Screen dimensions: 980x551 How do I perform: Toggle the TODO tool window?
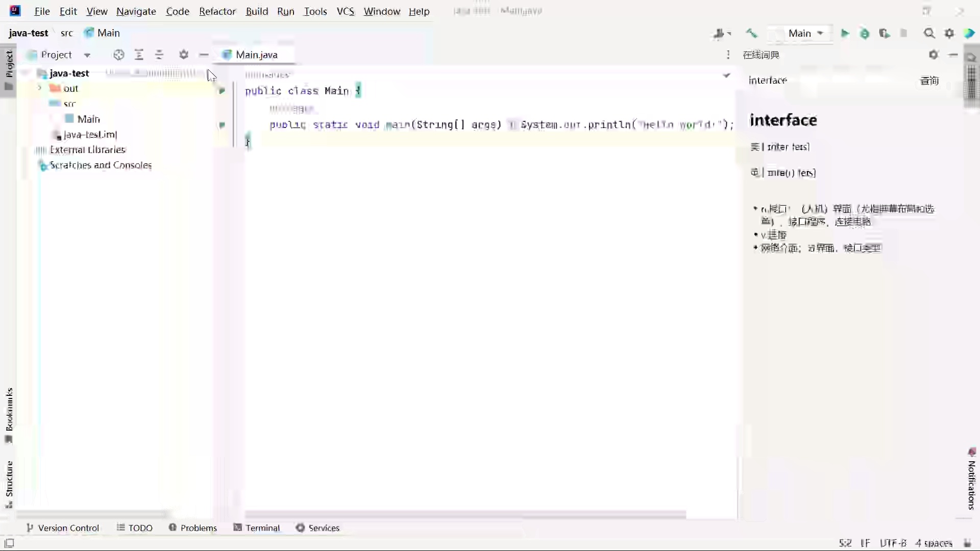134,528
